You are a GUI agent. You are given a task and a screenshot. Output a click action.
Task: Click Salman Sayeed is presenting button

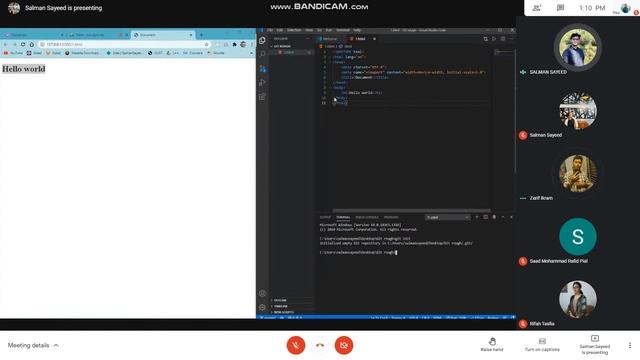(595, 344)
